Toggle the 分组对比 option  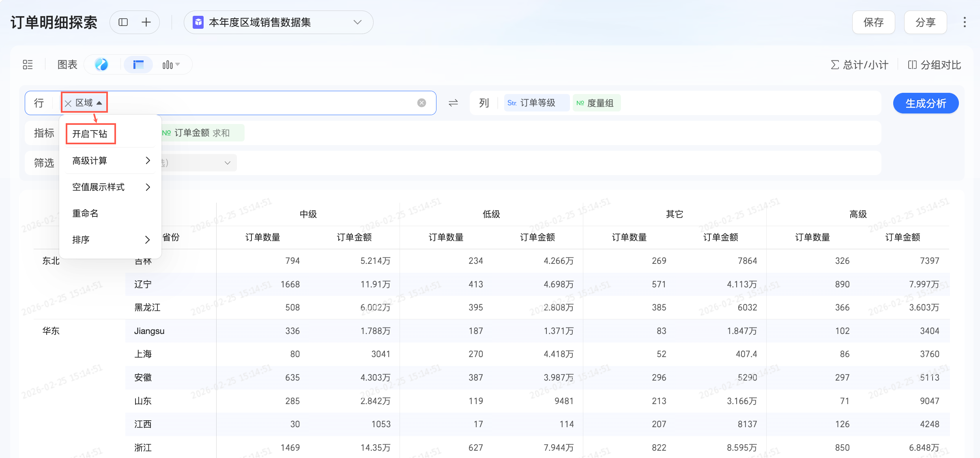pos(934,65)
